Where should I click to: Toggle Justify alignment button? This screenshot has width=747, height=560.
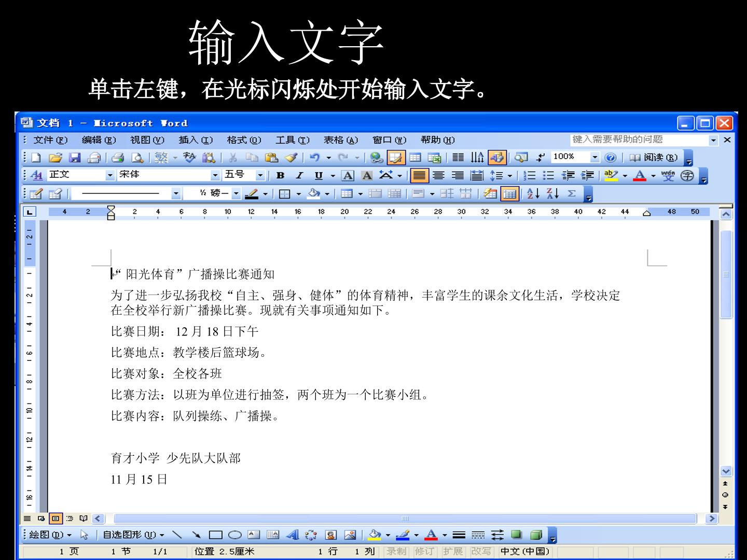419,176
